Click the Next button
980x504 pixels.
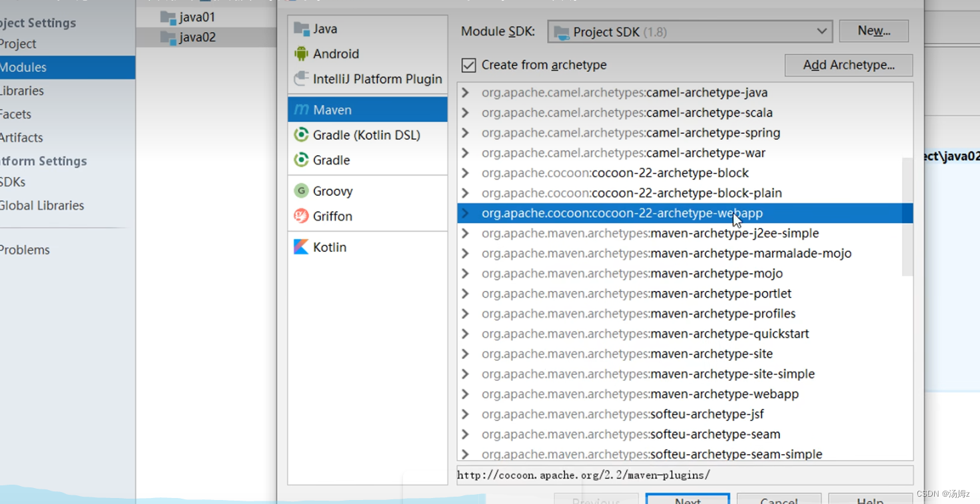coord(688,499)
